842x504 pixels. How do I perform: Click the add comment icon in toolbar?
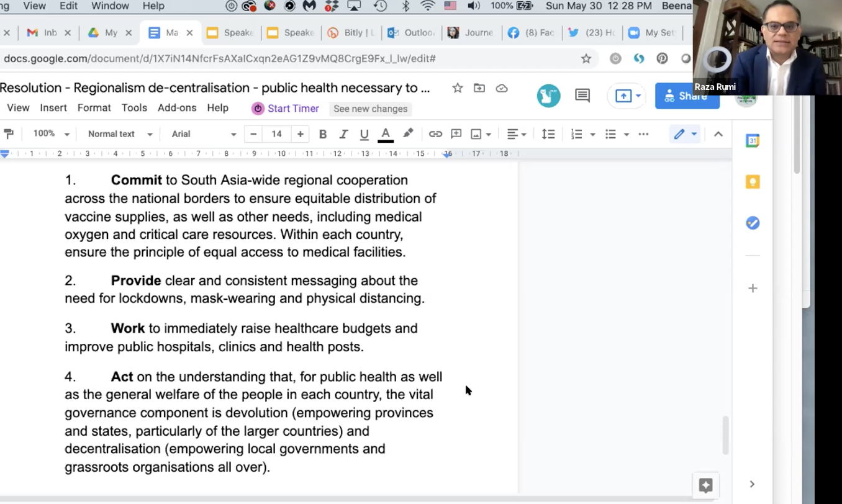click(x=456, y=134)
